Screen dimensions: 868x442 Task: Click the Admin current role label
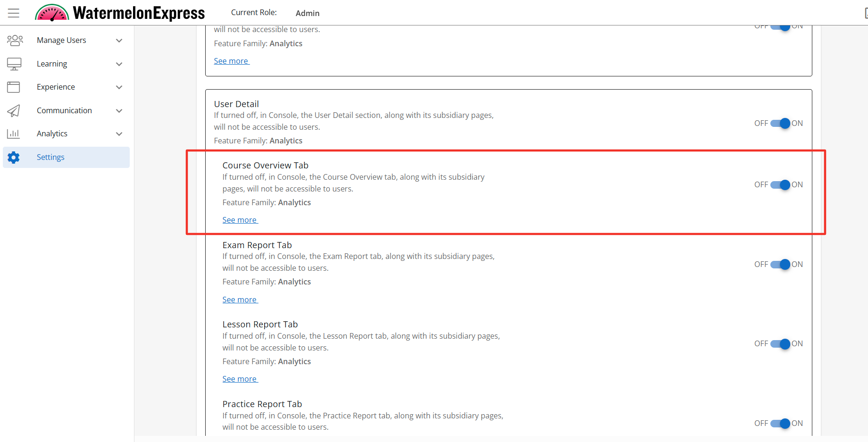tap(308, 13)
